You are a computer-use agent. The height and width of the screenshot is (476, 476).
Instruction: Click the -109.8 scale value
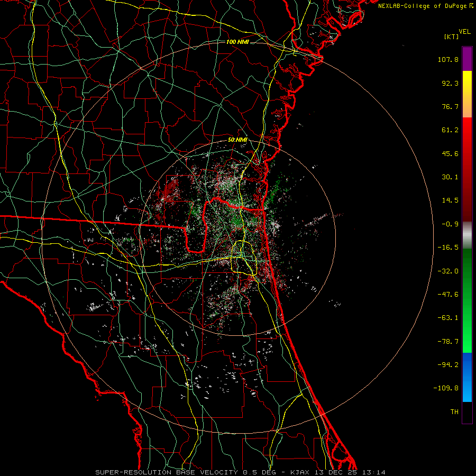pyautogui.click(x=446, y=388)
